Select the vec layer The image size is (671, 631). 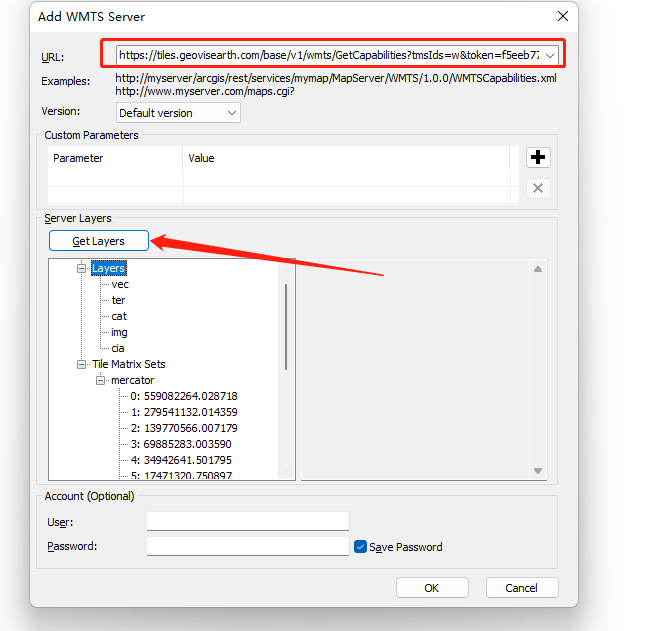[120, 284]
